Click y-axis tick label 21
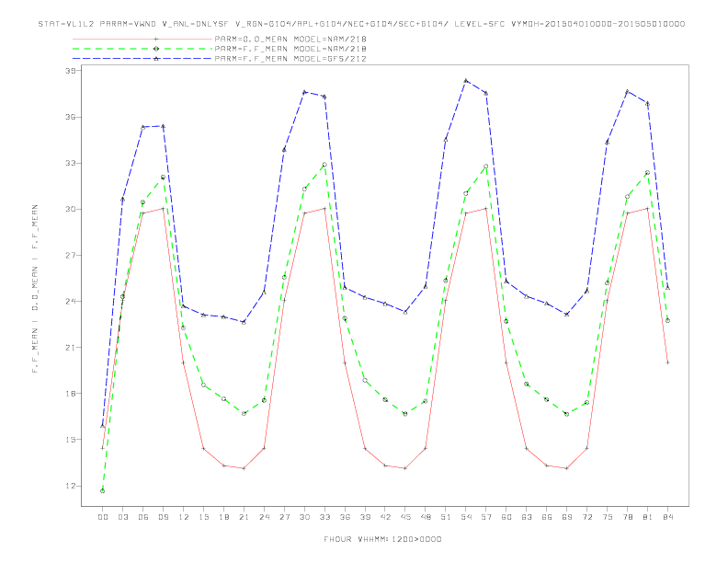The width and height of the screenshot is (728, 563). [x=71, y=348]
